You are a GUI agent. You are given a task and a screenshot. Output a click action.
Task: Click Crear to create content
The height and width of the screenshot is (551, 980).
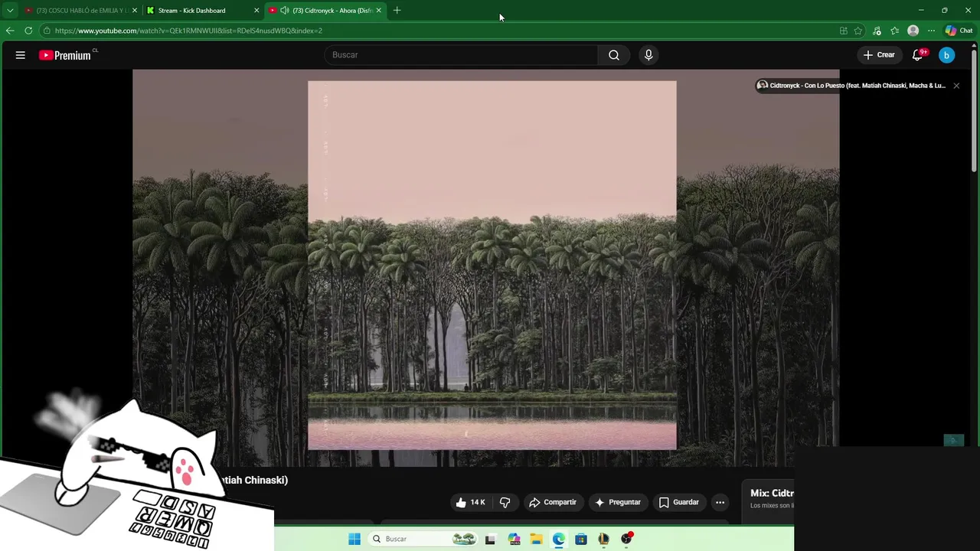pyautogui.click(x=879, y=55)
